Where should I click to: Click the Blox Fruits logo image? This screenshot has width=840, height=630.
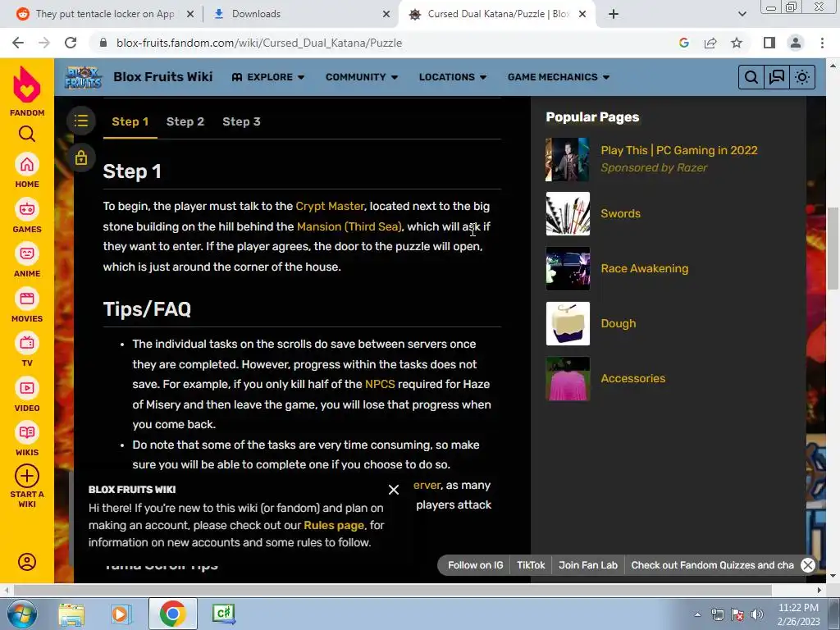click(x=83, y=77)
